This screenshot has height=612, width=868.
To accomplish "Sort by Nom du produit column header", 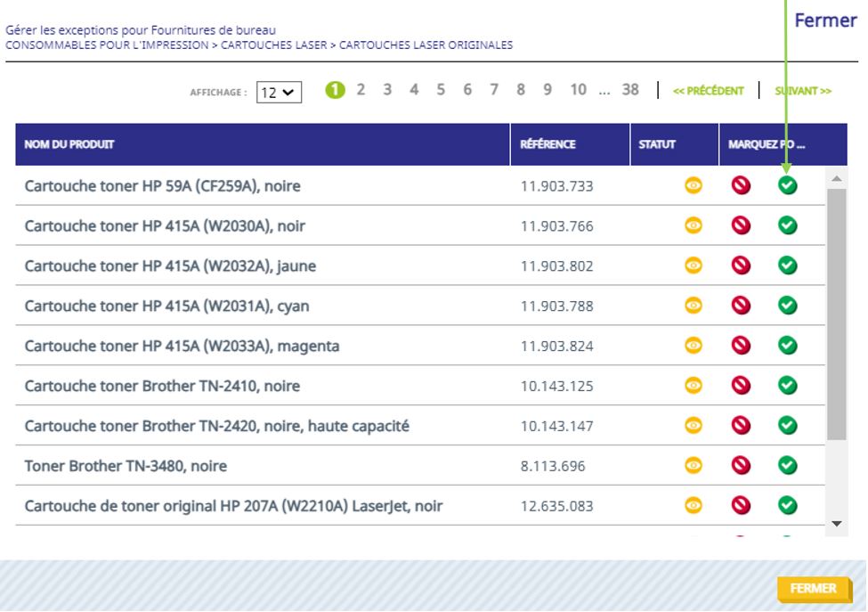I will [x=69, y=144].
